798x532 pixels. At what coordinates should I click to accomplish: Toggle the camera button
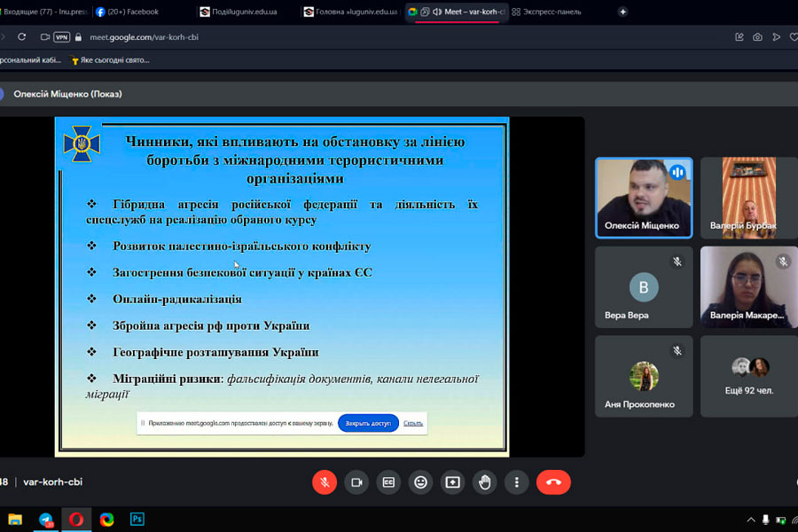click(x=356, y=482)
